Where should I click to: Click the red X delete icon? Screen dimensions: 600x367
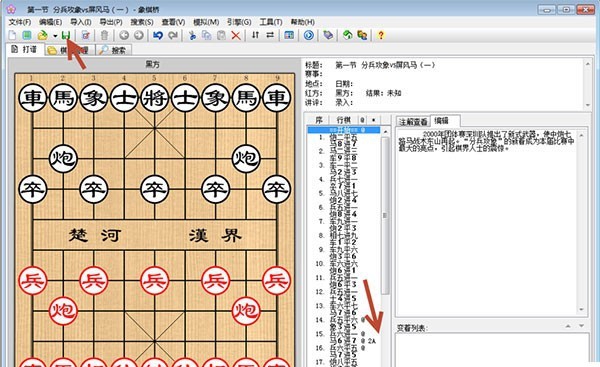pyautogui.click(x=236, y=36)
